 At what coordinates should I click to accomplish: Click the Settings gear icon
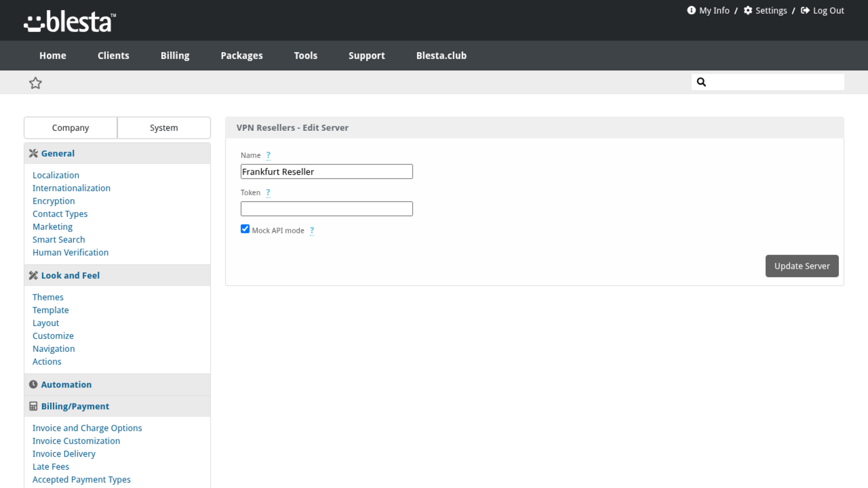tap(748, 10)
